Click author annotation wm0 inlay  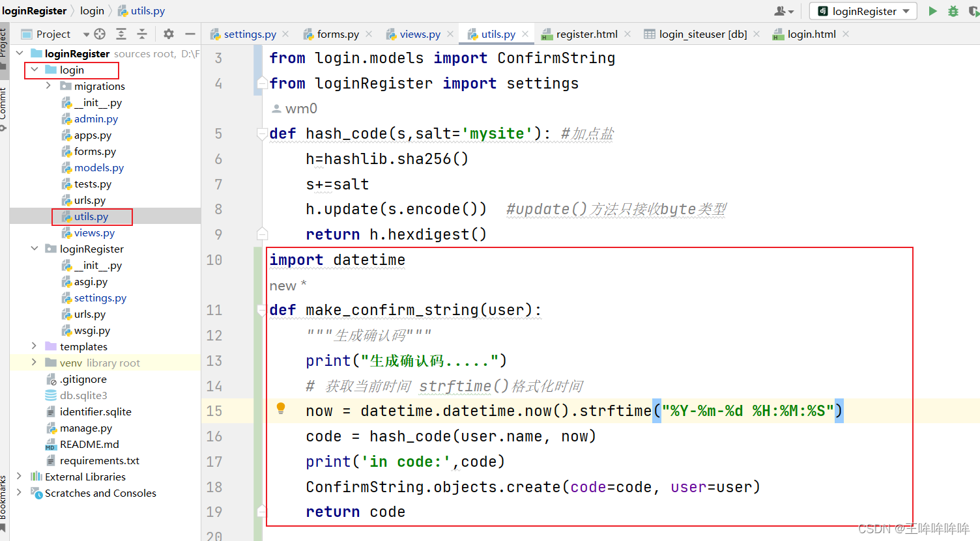pyautogui.click(x=295, y=108)
